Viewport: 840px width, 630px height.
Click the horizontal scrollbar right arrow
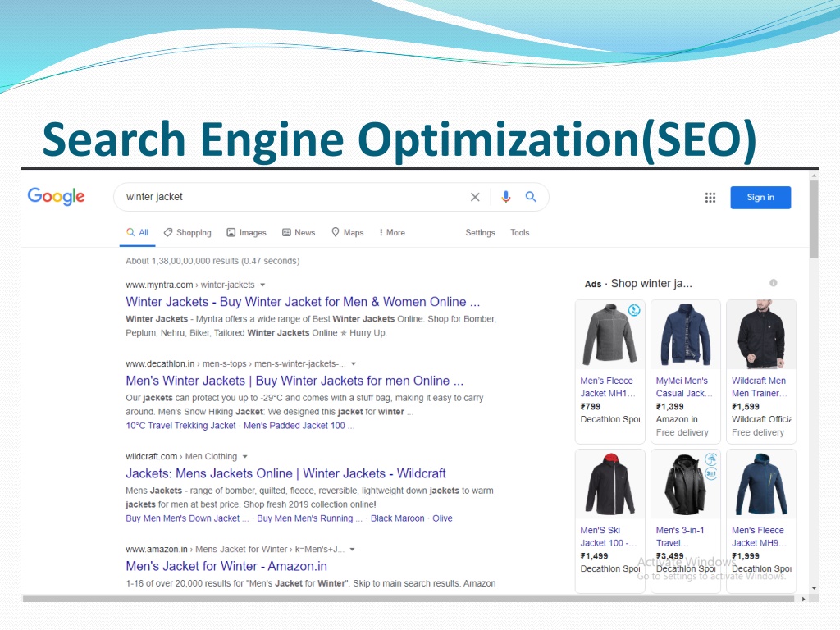(803, 599)
